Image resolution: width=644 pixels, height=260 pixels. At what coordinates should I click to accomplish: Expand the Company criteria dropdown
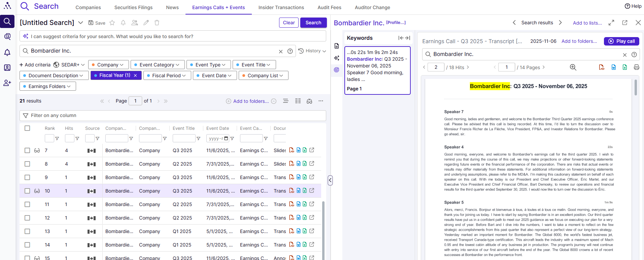[x=108, y=65]
